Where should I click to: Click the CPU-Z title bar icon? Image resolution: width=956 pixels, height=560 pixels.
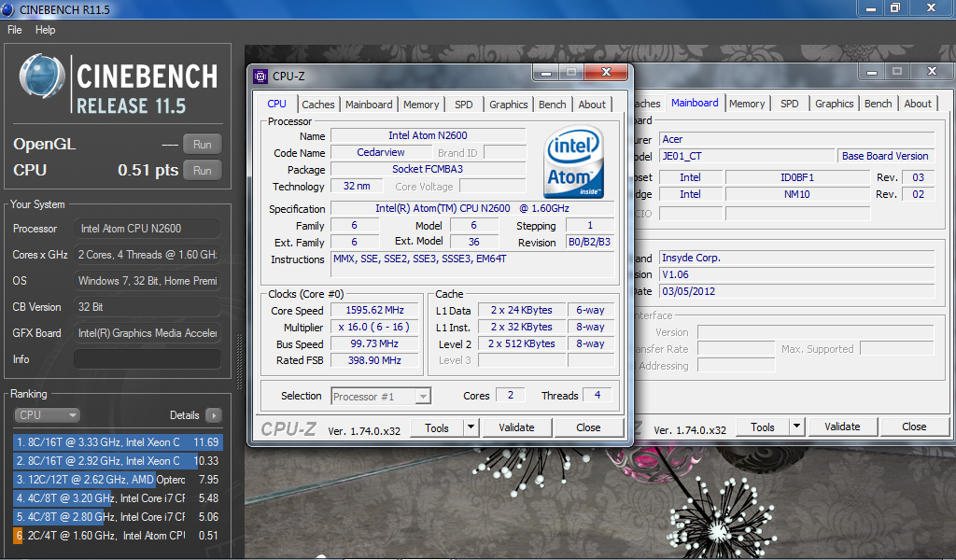click(260, 77)
